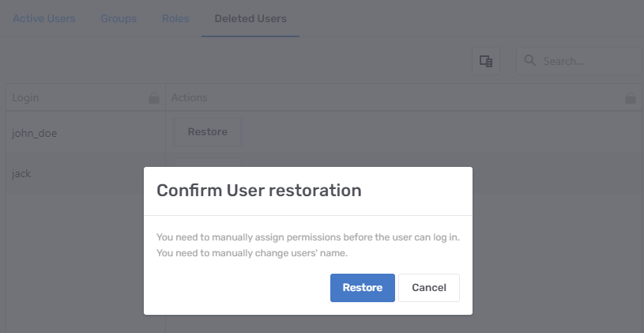Click the lock icon in Login column

154,98
